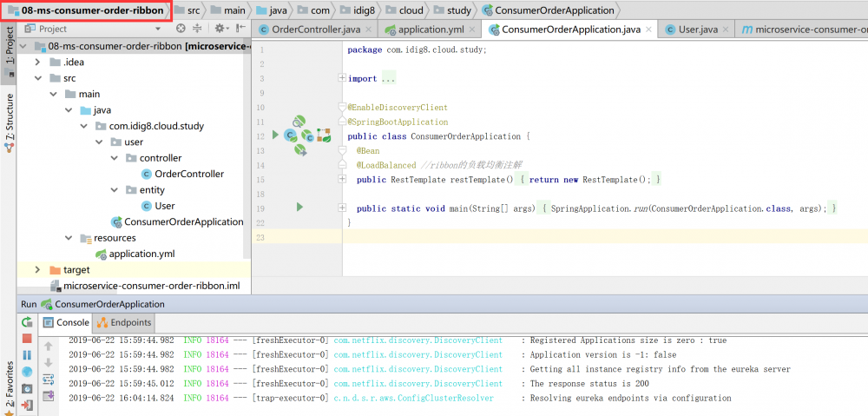Click the scroll from source target icon
Image resolution: width=868 pixels, height=416 pixels.
point(181,29)
